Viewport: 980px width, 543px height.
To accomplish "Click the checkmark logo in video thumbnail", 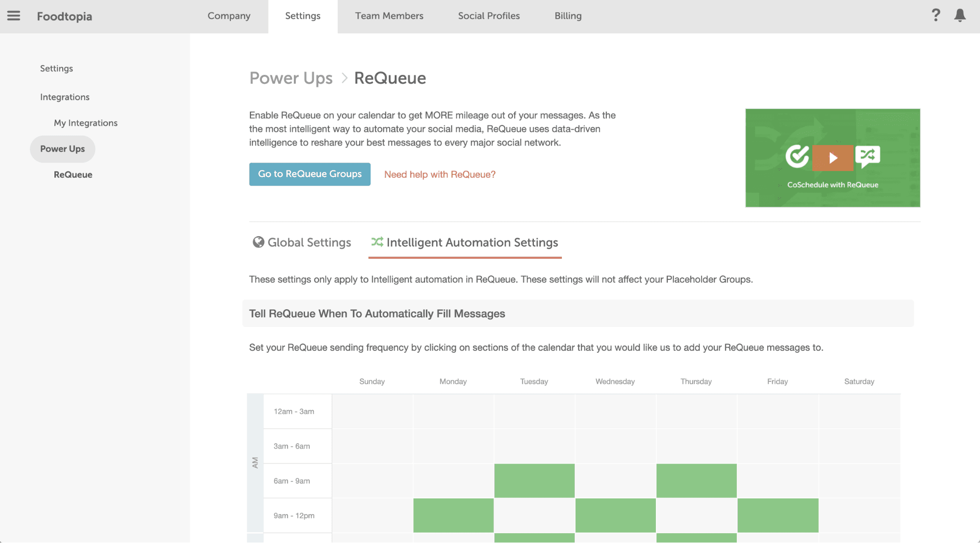I will (x=798, y=156).
